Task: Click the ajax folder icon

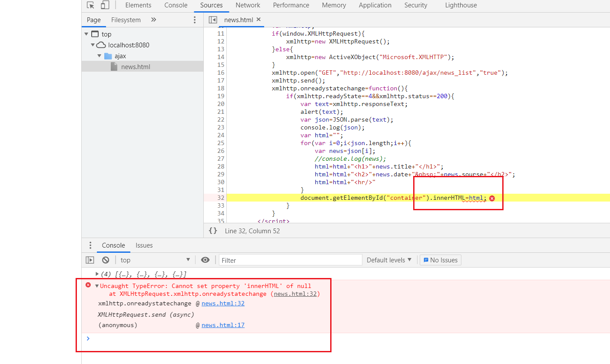Action: point(108,56)
